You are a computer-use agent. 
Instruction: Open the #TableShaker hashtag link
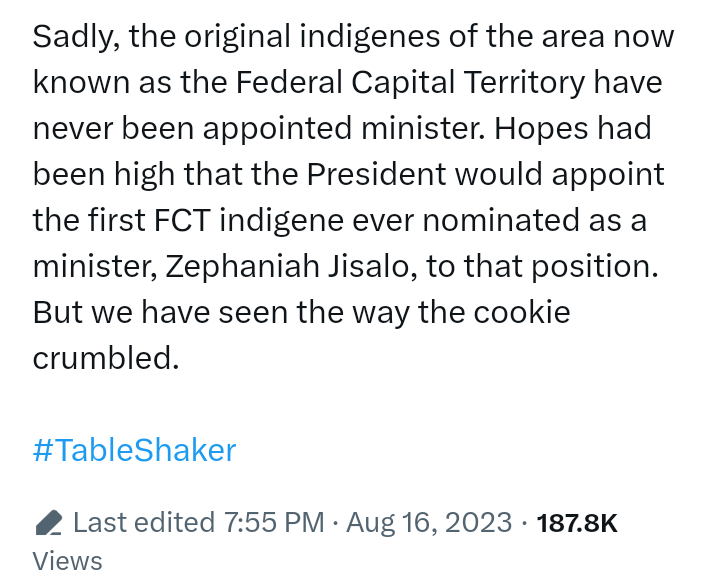(134, 450)
